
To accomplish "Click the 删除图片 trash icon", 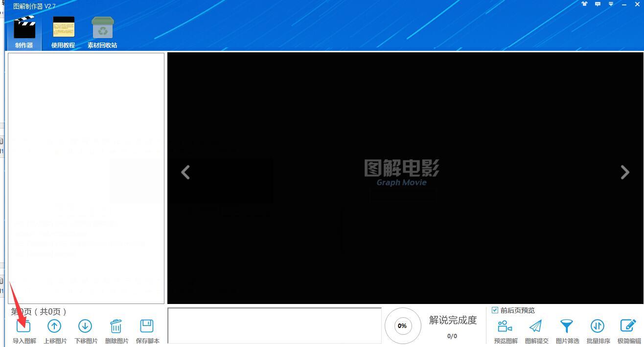I will tap(116, 326).
